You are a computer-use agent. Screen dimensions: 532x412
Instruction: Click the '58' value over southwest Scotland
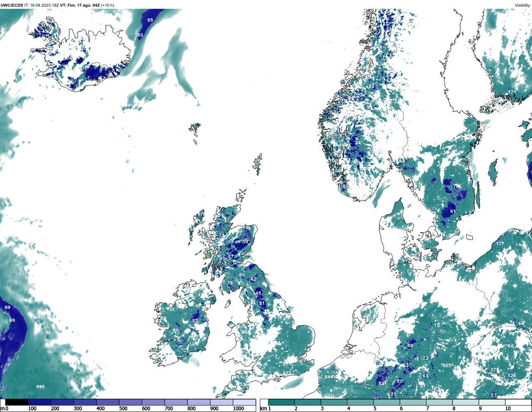click(x=230, y=283)
